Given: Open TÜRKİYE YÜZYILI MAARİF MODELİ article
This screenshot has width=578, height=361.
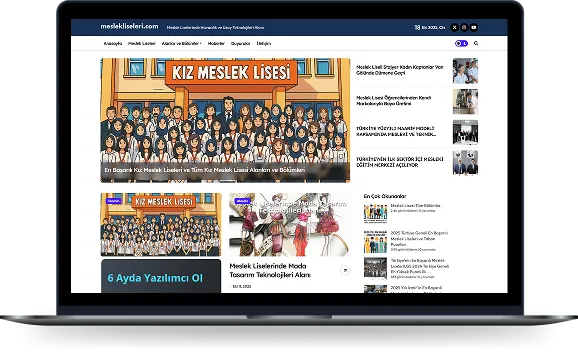Looking at the screenshot, I should [x=396, y=131].
